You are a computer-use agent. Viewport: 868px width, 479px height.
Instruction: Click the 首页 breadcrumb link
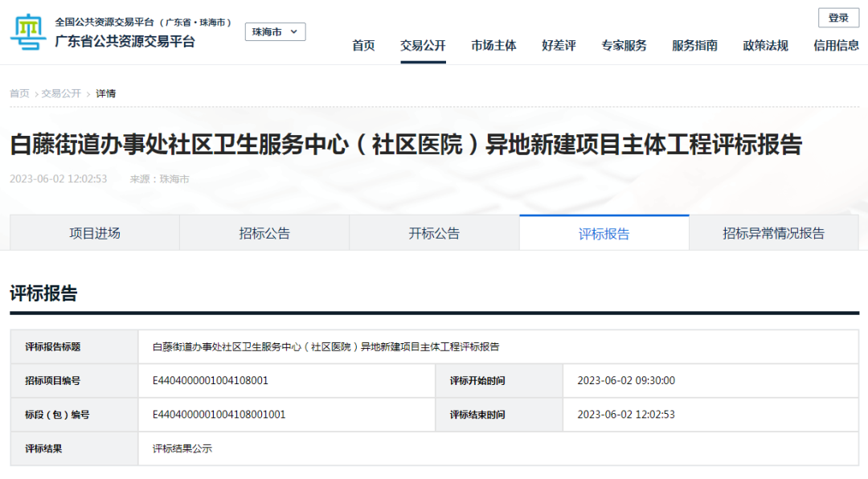15,93
